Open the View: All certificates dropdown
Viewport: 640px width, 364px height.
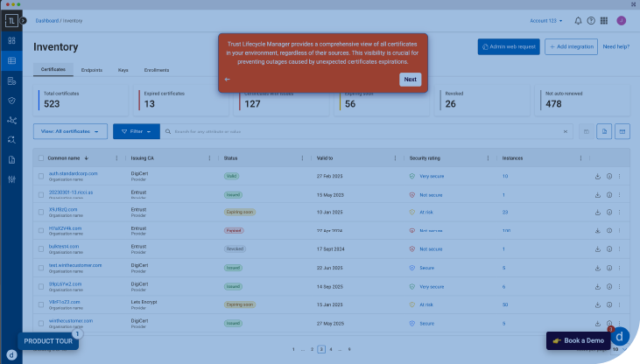coord(70,131)
